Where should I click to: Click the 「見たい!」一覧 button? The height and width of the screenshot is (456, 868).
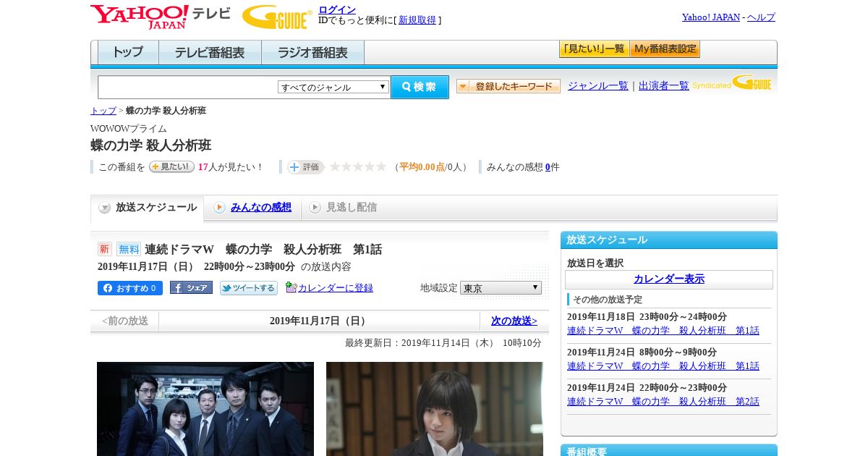pyautogui.click(x=594, y=49)
